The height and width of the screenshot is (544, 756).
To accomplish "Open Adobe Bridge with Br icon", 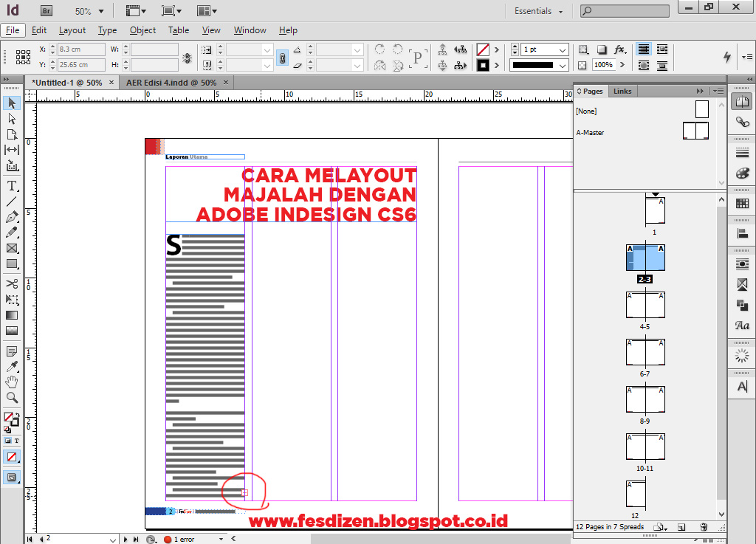I will point(47,10).
